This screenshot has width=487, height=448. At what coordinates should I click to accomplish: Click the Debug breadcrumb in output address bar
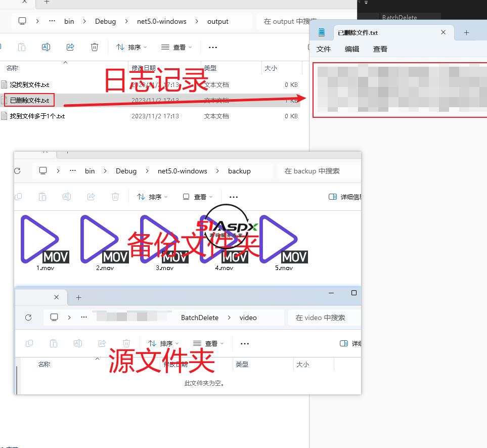coord(105,21)
